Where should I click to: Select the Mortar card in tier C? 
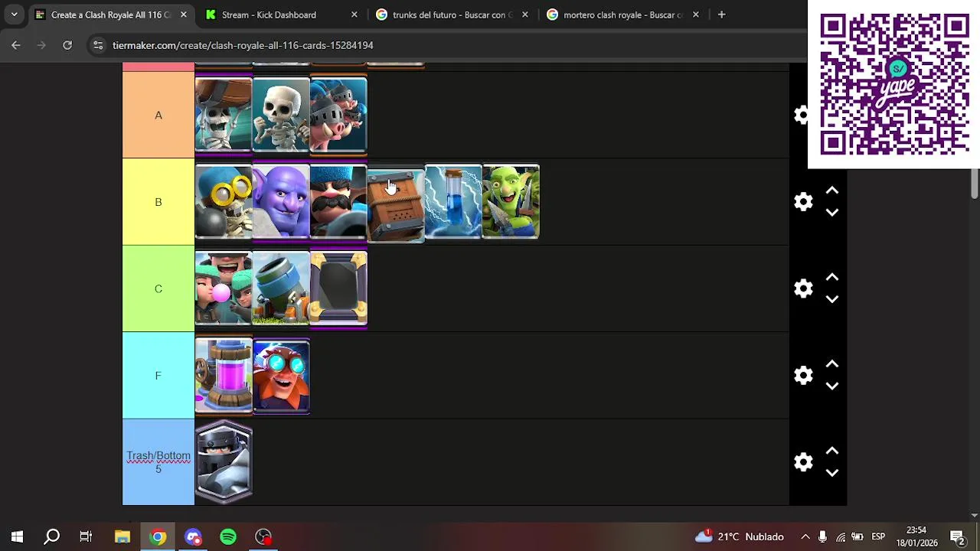(x=281, y=289)
